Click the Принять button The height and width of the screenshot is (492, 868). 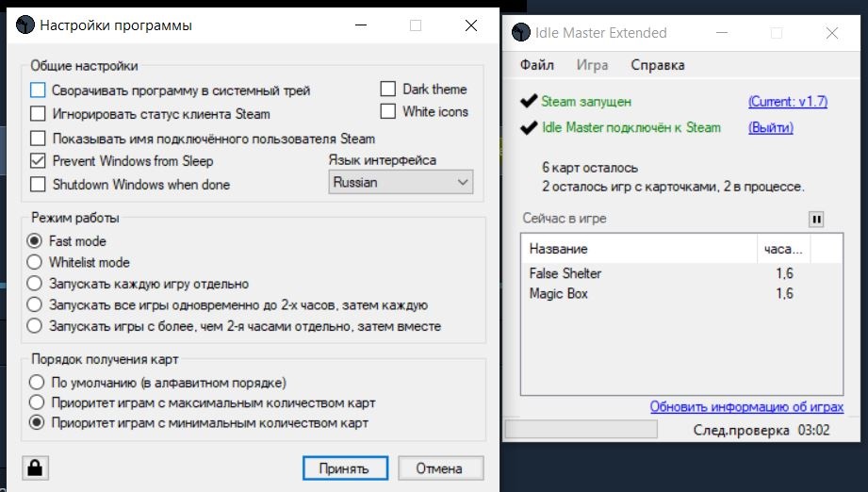[x=345, y=468]
